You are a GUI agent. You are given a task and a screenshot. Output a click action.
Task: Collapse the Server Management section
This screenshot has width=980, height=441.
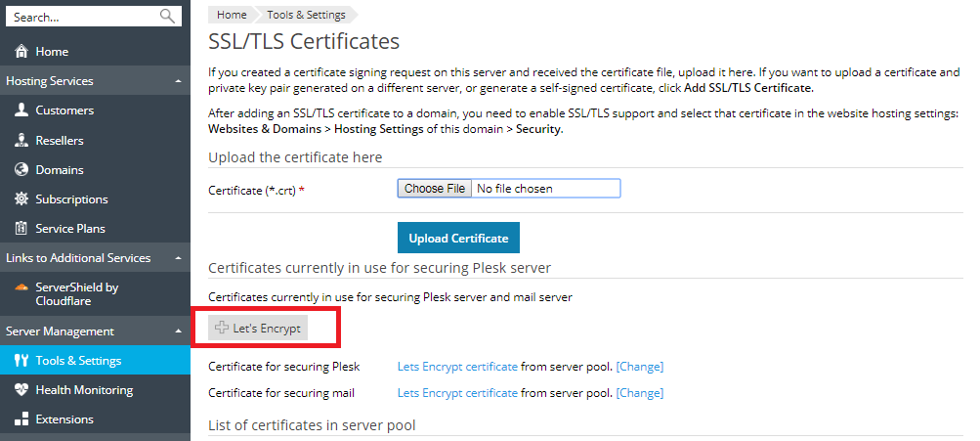click(x=178, y=331)
